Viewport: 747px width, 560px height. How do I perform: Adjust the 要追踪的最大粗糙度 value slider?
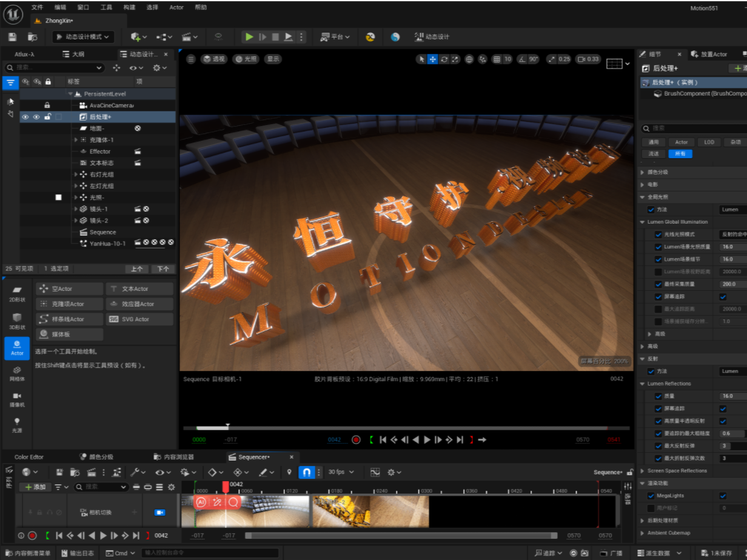pyautogui.click(x=732, y=433)
